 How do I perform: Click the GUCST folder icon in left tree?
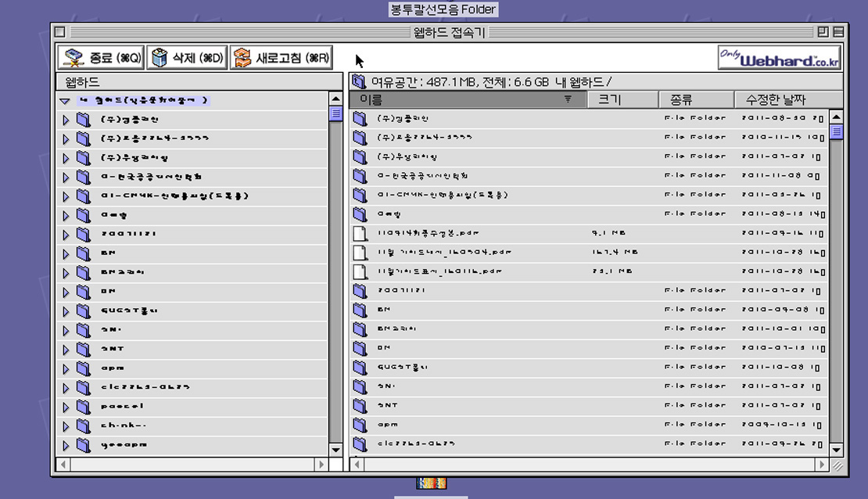[84, 311]
